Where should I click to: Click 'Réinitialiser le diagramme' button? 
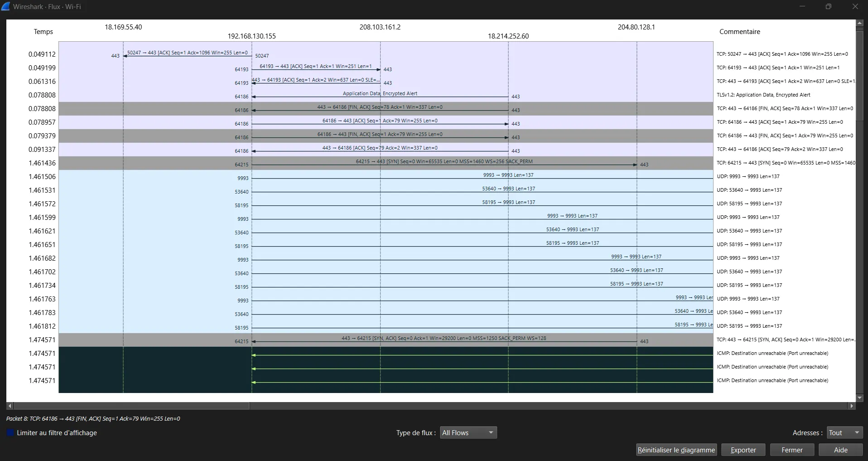(676, 450)
